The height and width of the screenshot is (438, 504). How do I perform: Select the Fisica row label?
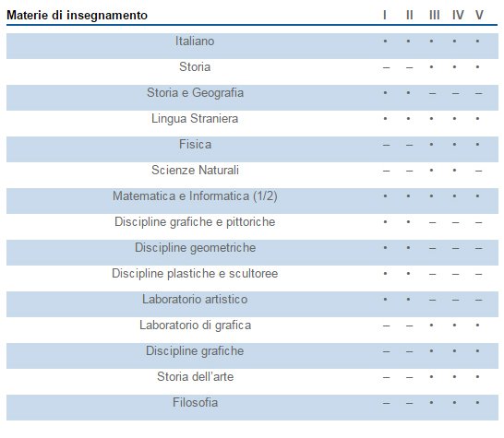tap(195, 144)
